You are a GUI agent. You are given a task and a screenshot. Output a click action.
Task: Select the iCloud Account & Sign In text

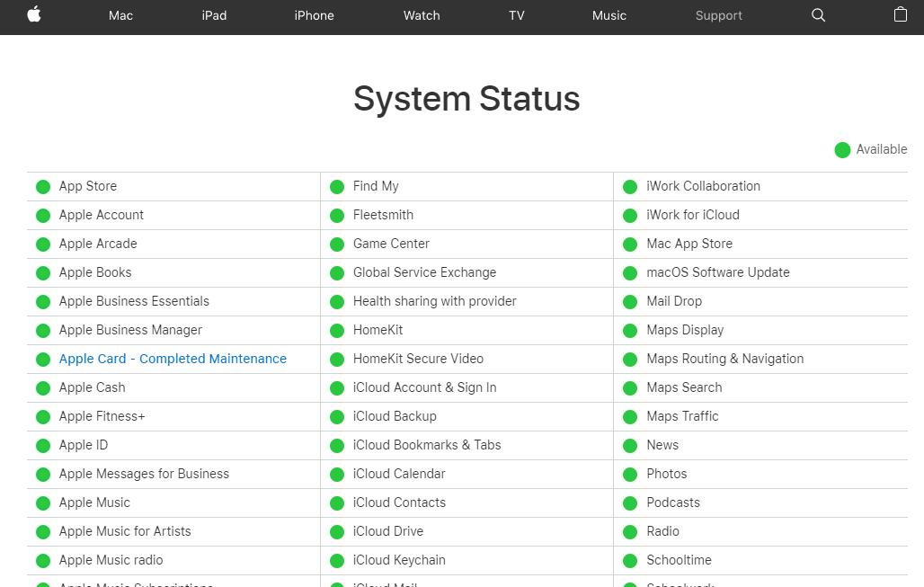point(424,387)
